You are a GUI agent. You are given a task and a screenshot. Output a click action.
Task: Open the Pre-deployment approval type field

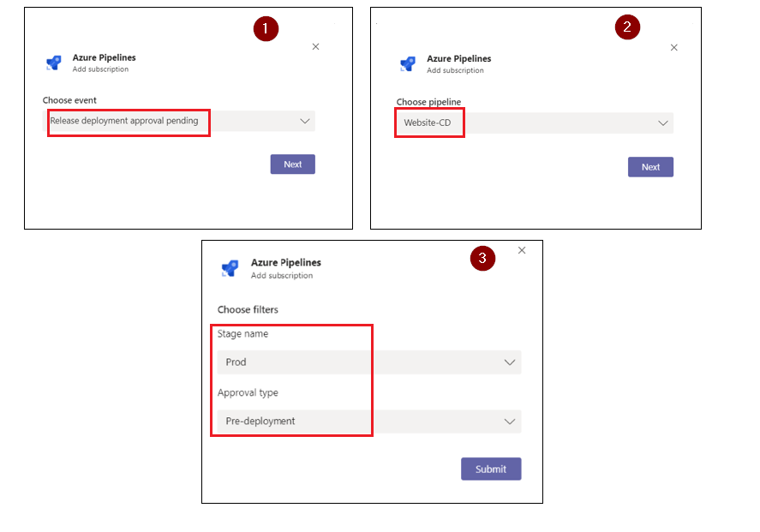tap(368, 421)
